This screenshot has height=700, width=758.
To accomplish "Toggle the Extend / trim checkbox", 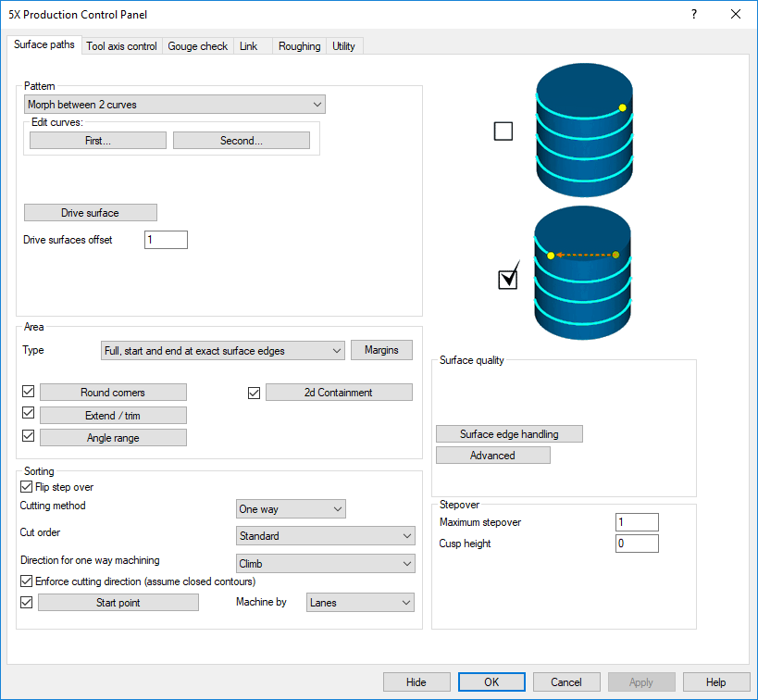I will tap(29, 413).
